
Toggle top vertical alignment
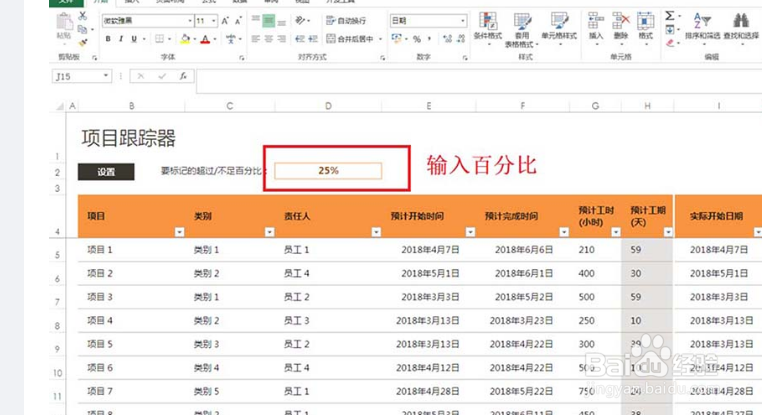[256, 20]
